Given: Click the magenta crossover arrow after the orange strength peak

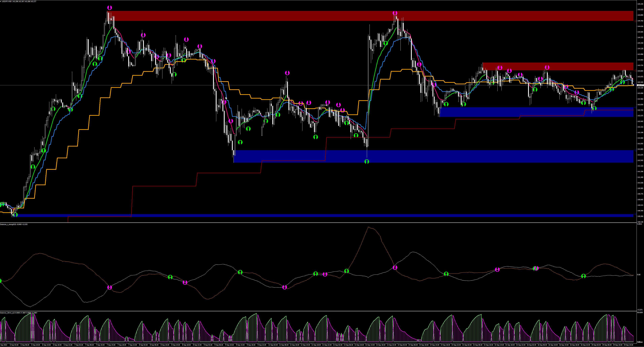Looking at the screenshot, I should click(x=395, y=268).
